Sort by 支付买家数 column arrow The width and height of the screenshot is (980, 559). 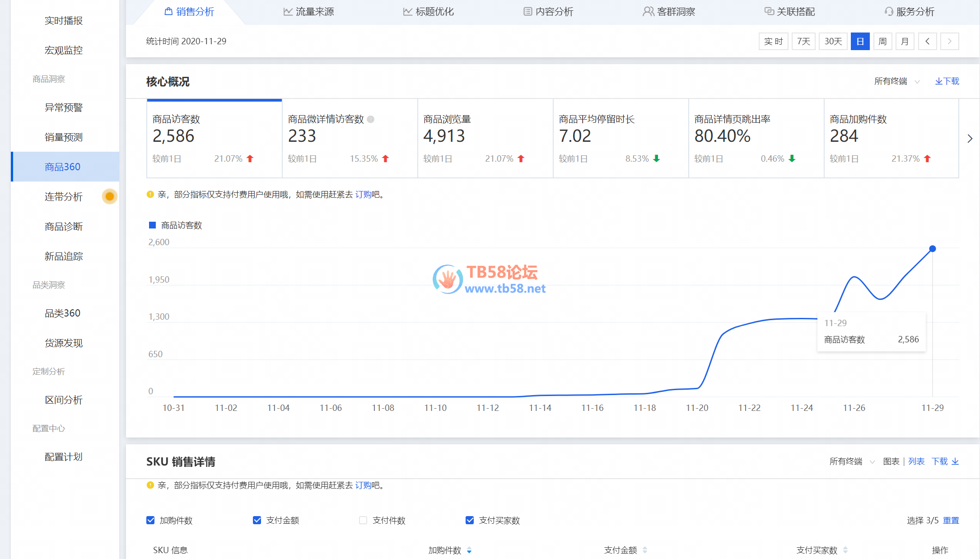tap(845, 550)
